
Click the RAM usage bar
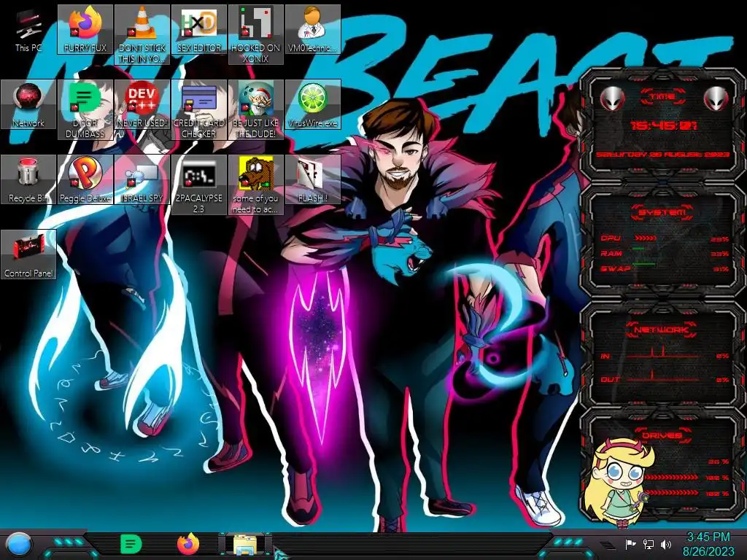638,249
